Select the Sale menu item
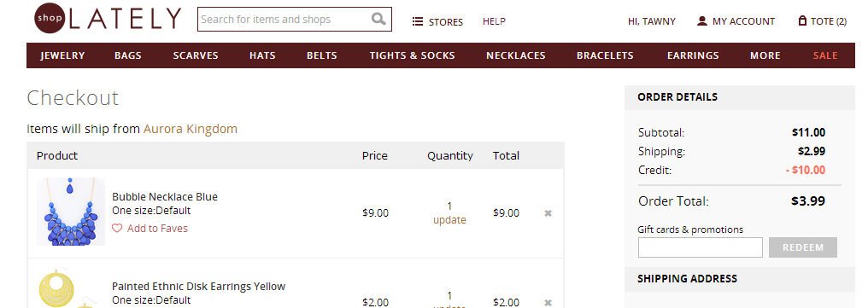The height and width of the screenshot is (308, 868). click(825, 55)
